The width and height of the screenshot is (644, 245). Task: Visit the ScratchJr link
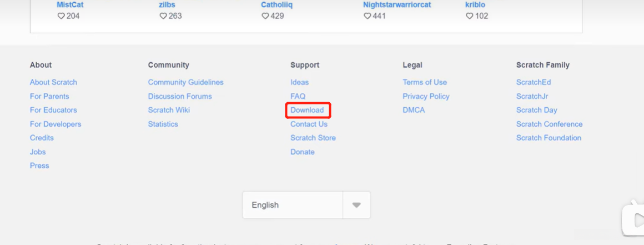[532, 96]
